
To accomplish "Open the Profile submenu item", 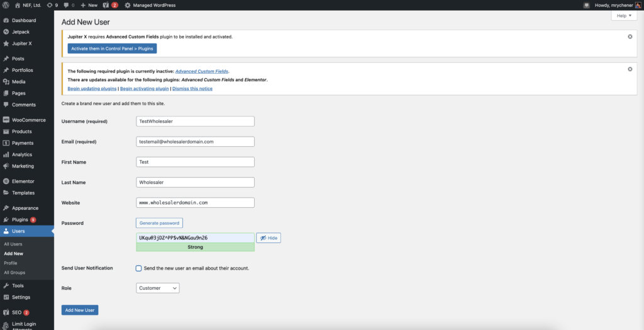I will 11,263.
